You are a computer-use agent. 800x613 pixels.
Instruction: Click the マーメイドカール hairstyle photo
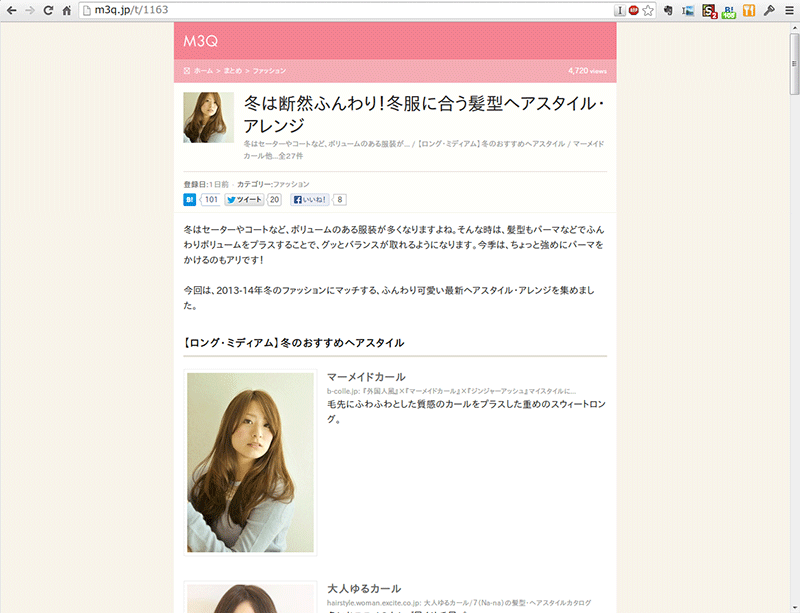pyautogui.click(x=251, y=462)
